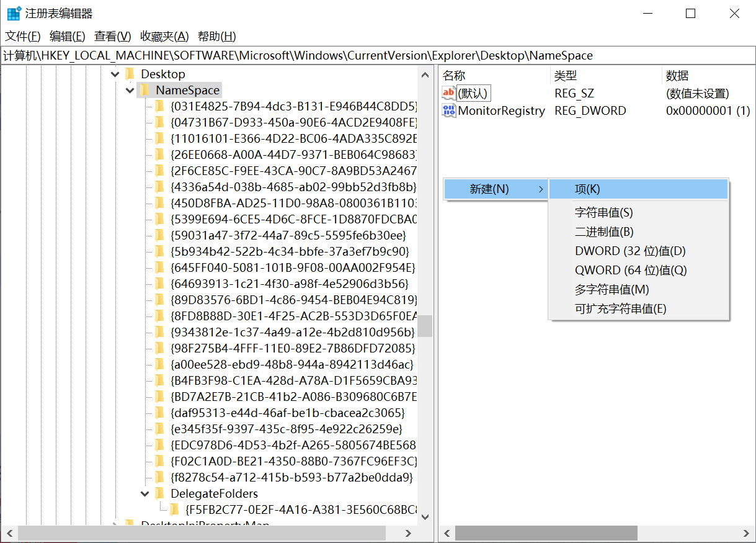The height and width of the screenshot is (543, 756).
Task: Open the 文件(F) menu
Action: coord(23,37)
